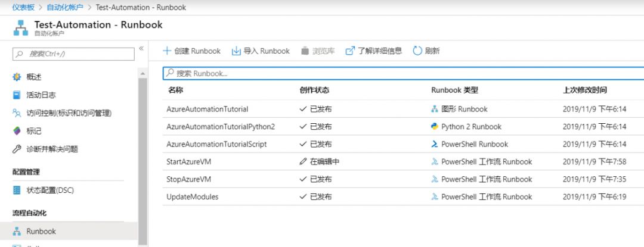
Task: Click the magnifier icon in 搜索 Runbook box
Action: click(169, 73)
